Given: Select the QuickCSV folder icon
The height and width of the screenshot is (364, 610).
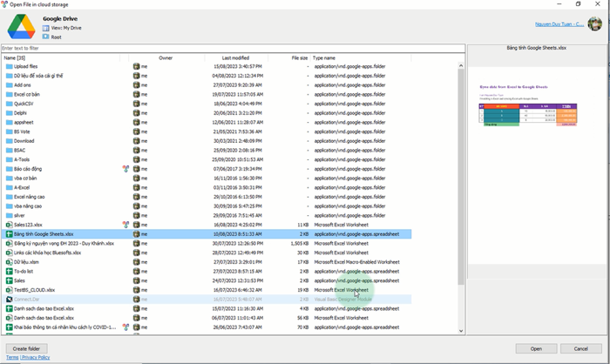Looking at the screenshot, I should [x=9, y=104].
